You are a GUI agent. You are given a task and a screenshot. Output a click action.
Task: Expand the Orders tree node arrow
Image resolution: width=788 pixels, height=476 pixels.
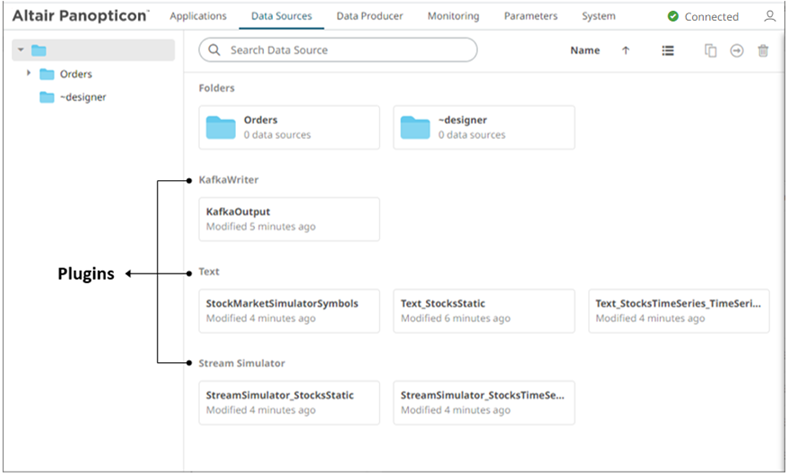point(28,74)
